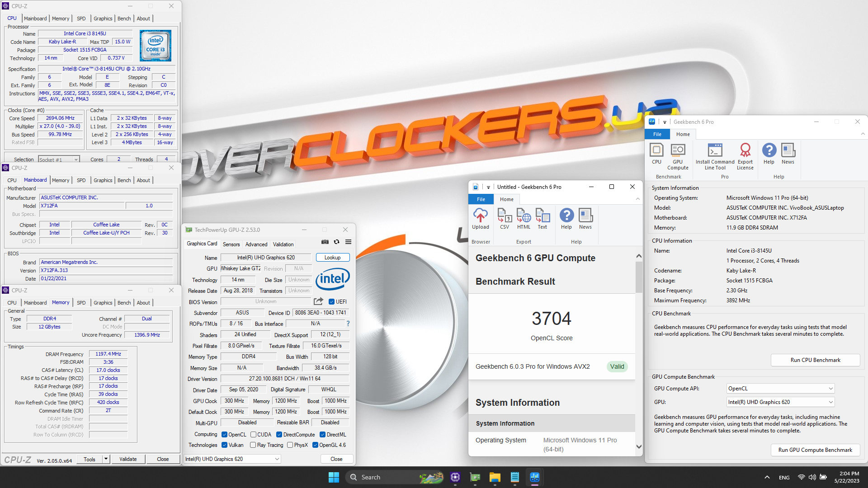Open File Explorer from the taskbar

[x=495, y=477]
